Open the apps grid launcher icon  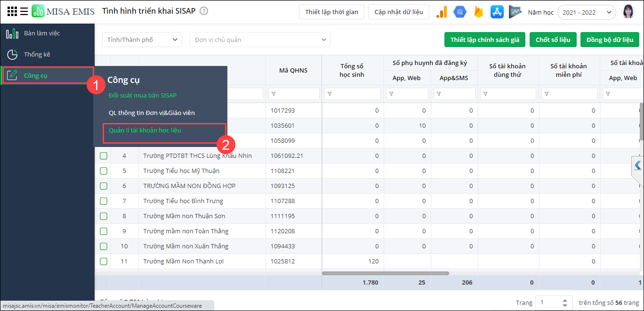click(12, 12)
